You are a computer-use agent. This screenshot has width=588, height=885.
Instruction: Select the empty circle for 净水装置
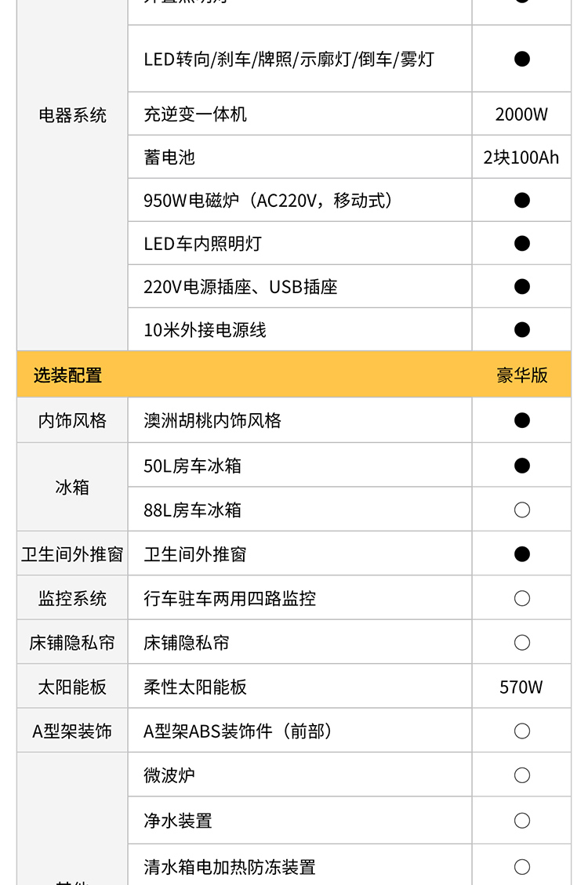tap(522, 821)
